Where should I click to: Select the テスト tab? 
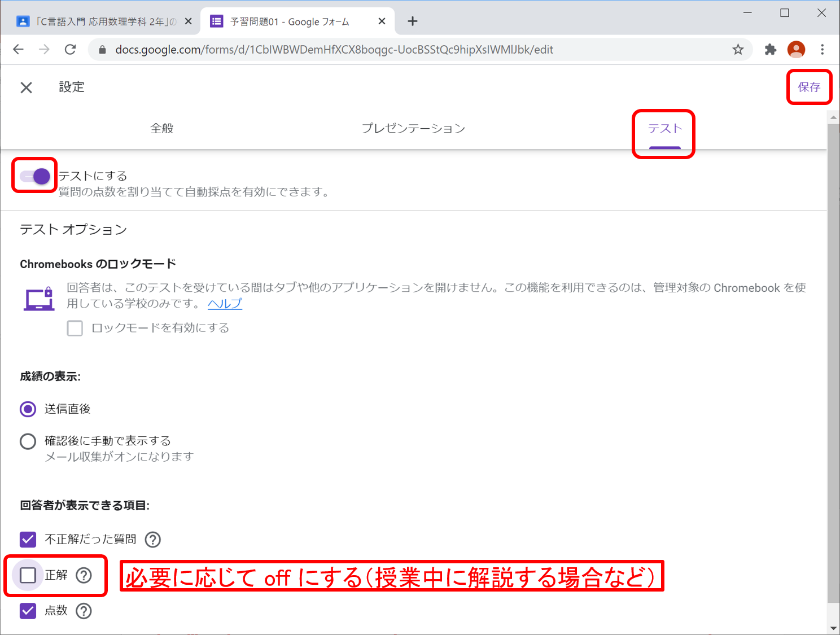tap(664, 129)
